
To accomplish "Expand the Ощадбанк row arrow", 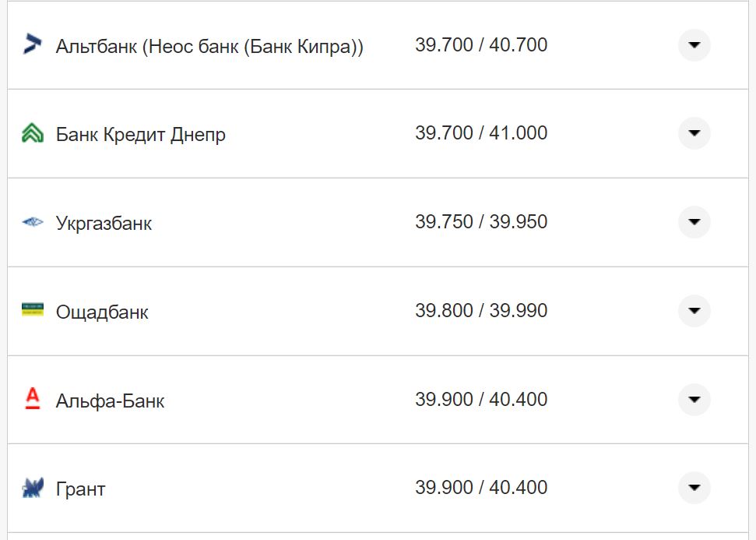I will [x=694, y=311].
